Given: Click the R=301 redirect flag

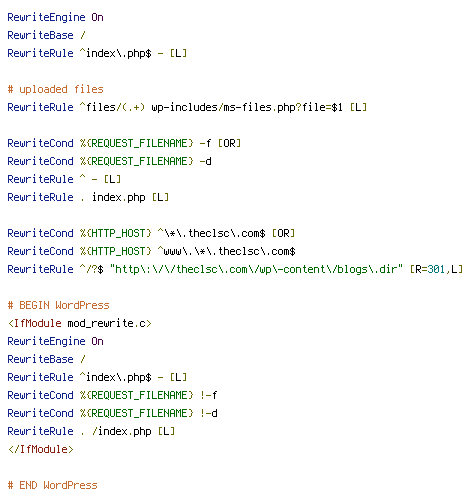Looking at the screenshot, I should pos(430,269).
